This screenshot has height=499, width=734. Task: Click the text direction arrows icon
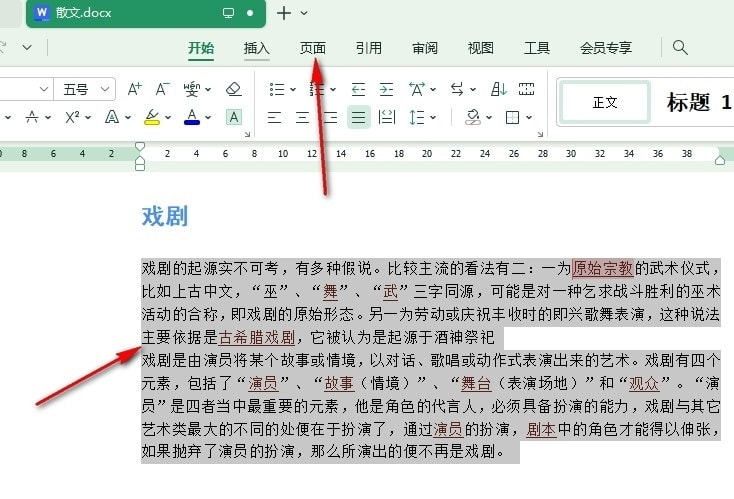pyautogui.click(x=457, y=89)
